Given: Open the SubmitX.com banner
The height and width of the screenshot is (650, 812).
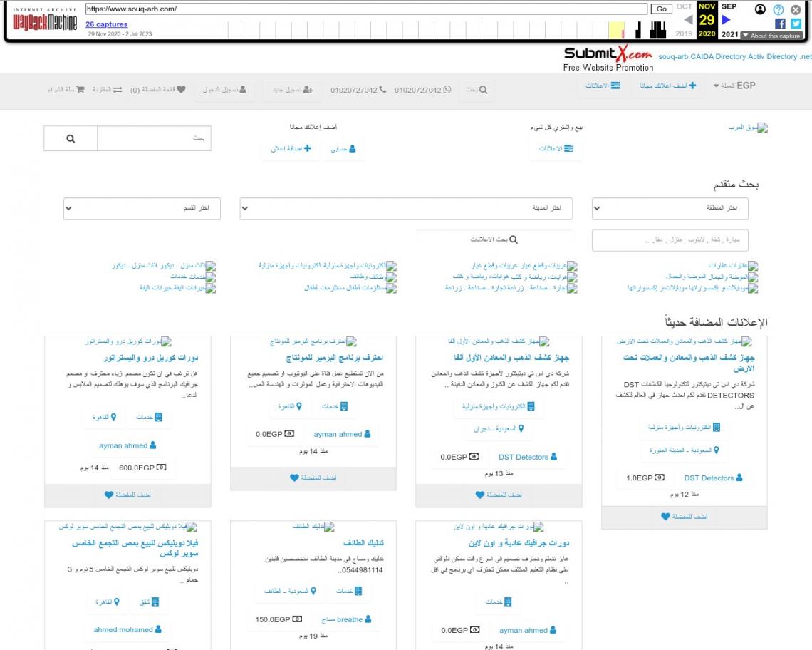Looking at the screenshot, I should coord(608,59).
